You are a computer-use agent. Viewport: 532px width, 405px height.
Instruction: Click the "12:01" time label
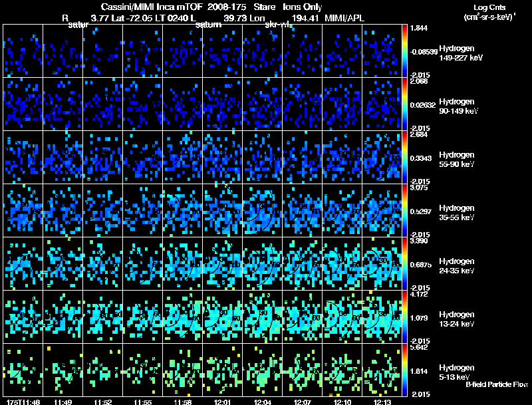tap(223, 402)
